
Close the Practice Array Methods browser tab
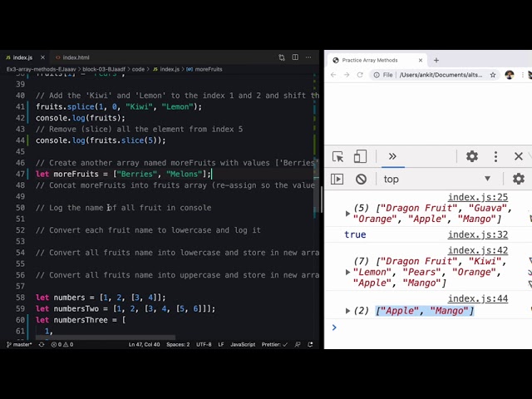pos(421,60)
